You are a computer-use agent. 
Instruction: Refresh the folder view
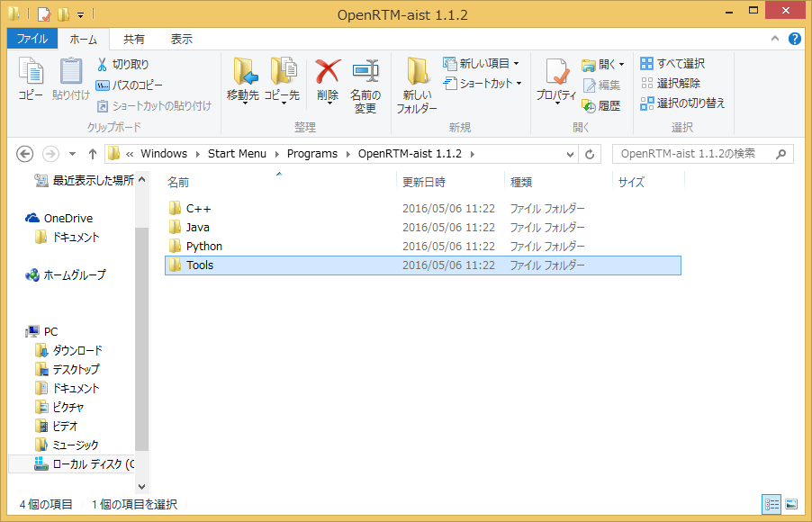click(x=590, y=154)
